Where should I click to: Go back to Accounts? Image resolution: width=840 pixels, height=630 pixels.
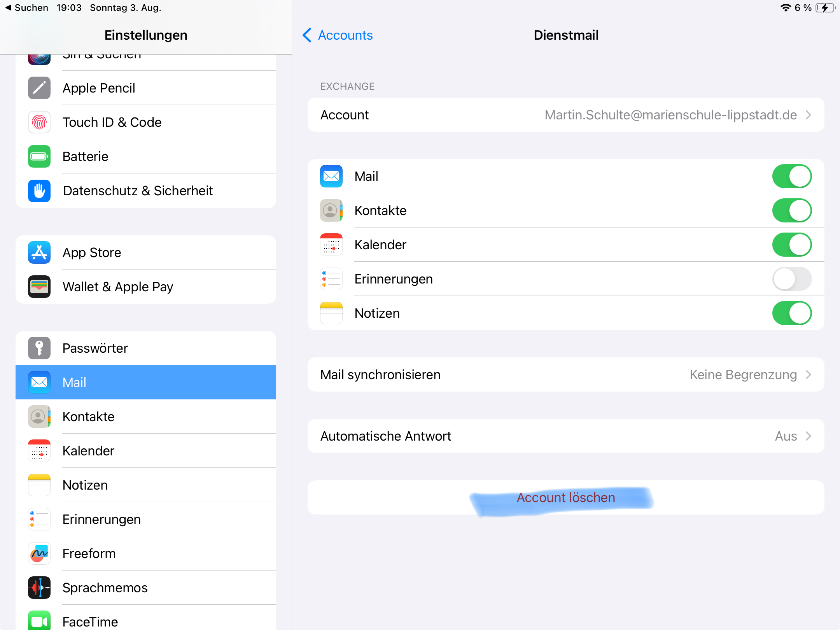click(338, 35)
